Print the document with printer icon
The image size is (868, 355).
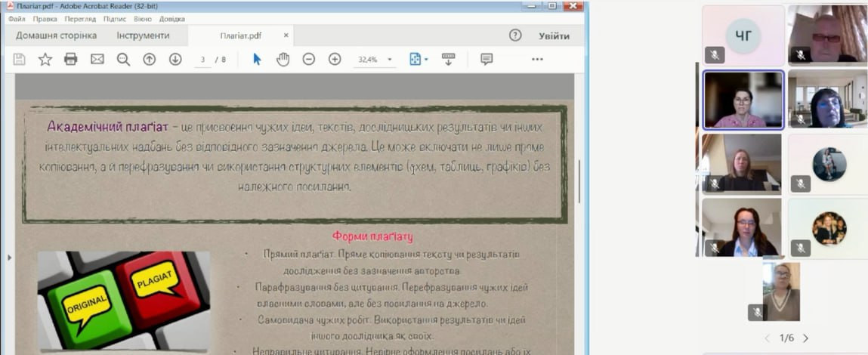click(71, 59)
